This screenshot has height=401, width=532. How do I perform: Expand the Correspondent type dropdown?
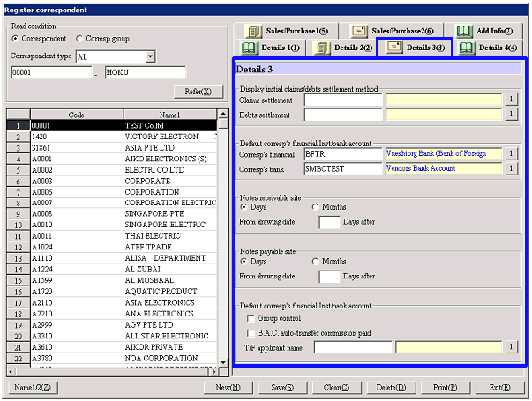click(150, 56)
